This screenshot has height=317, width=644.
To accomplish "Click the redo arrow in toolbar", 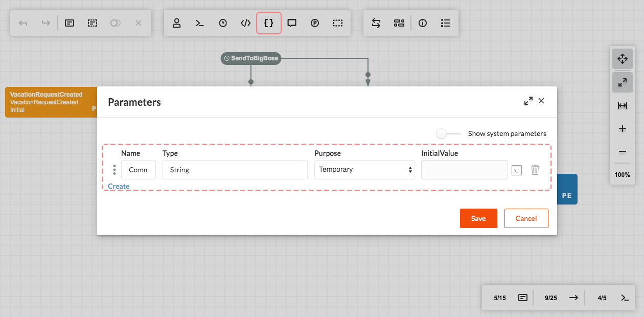I will (46, 23).
